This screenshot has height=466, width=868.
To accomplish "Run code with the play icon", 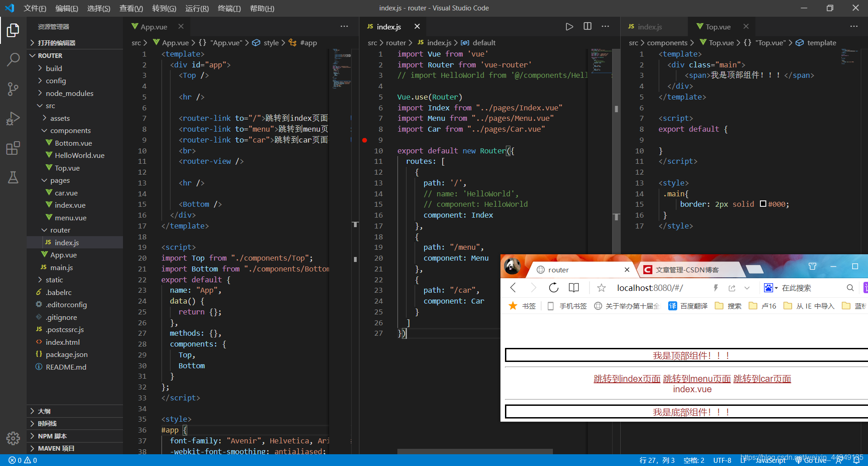I will coord(569,27).
